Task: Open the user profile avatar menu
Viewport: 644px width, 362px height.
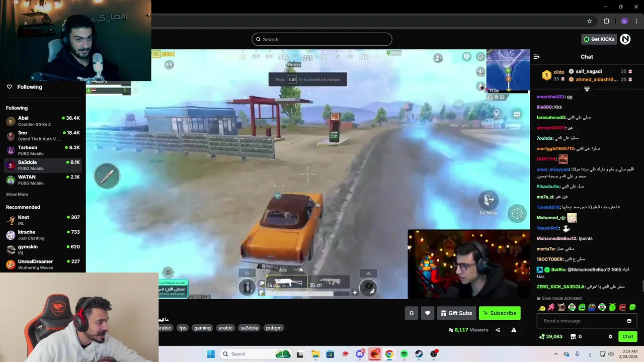Action: (x=625, y=39)
